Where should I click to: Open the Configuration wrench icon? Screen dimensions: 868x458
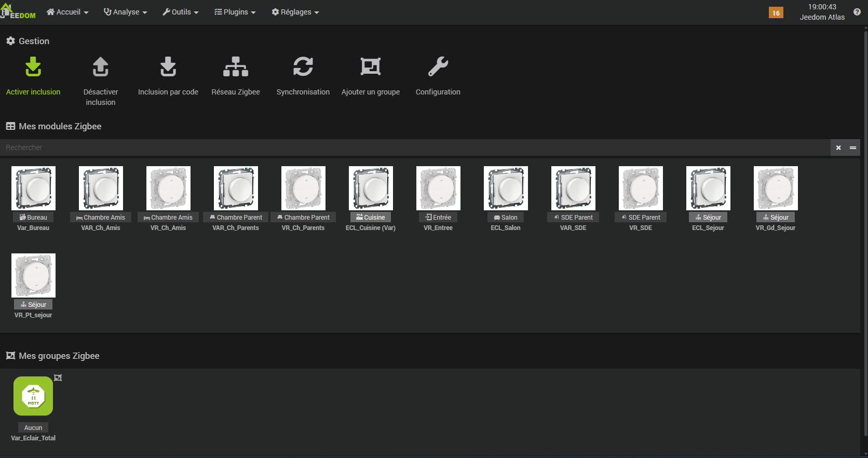coord(438,67)
